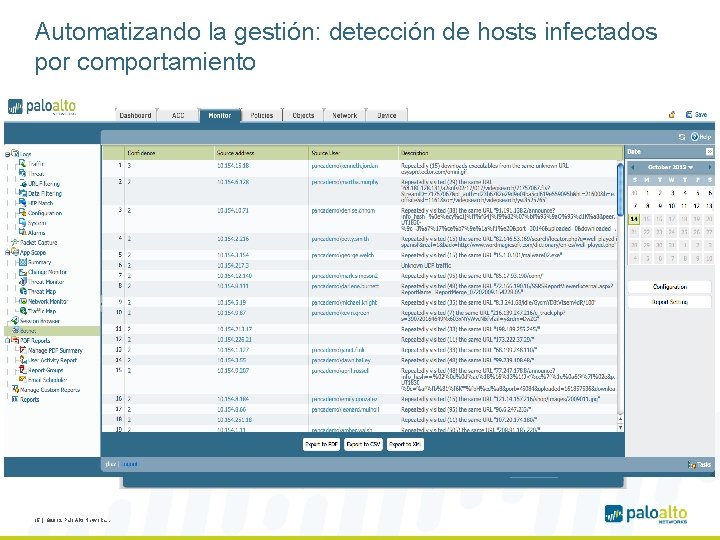Select the Botnet item in sidebar
The width and height of the screenshot is (720, 540).
(x=52, y=331)
